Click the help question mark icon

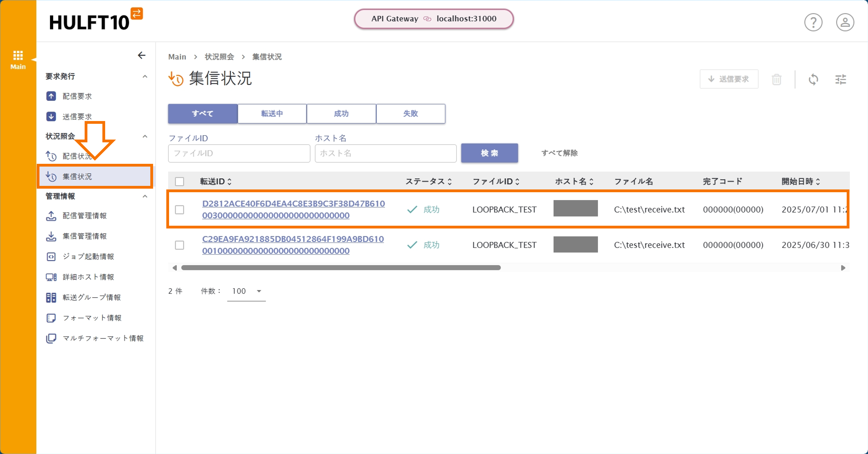point(813,22)
